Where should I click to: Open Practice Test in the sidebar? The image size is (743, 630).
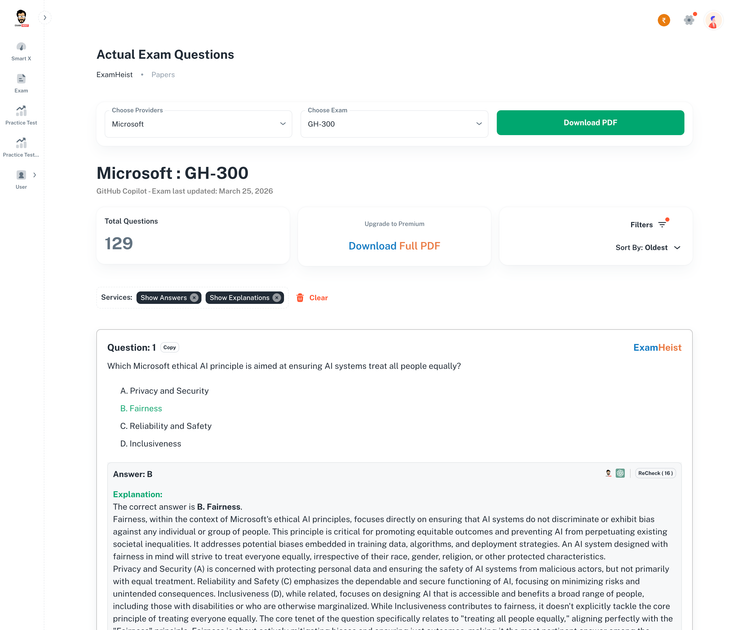click(x=21, y=116)
